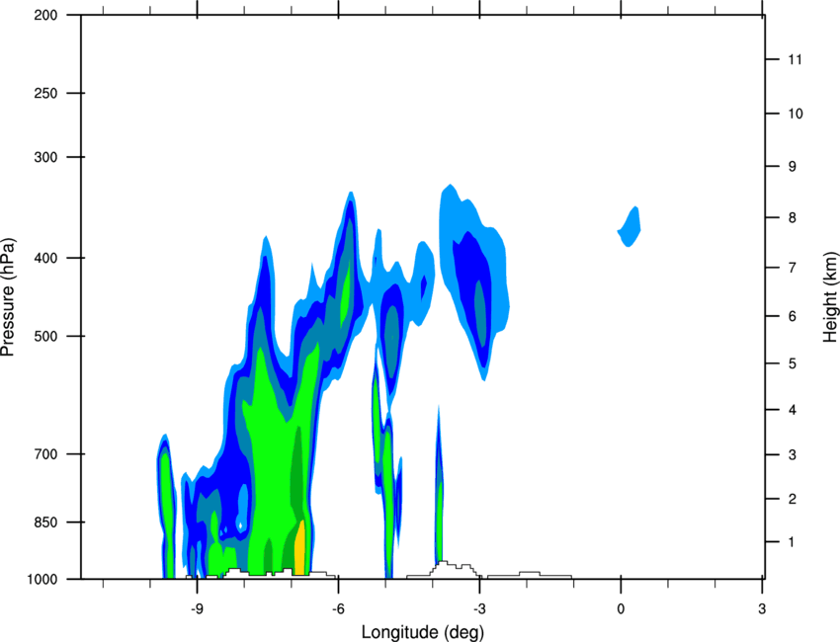Select the 850 pressure tick label
The height and width of the screenshot is (642, 840).
46,522
